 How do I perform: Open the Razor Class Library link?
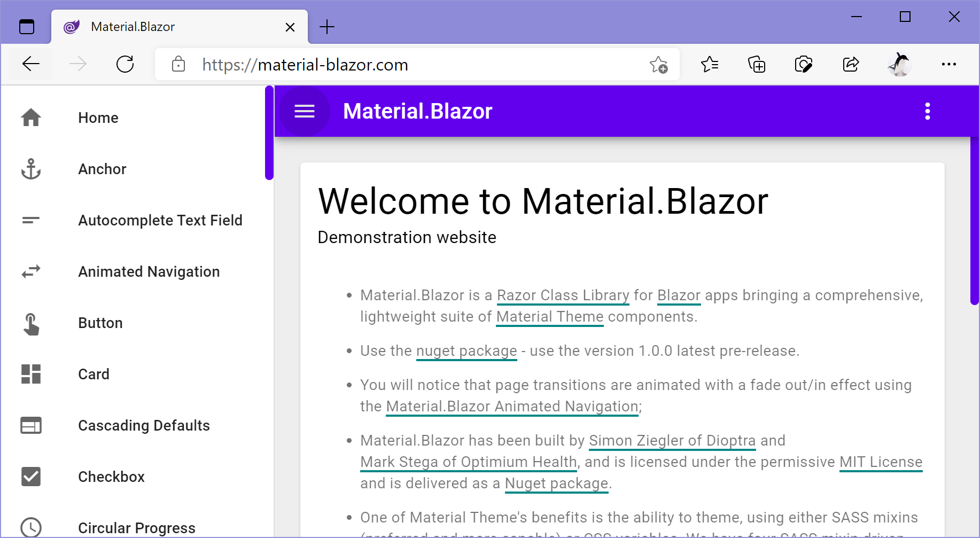[x=562, y=295]
